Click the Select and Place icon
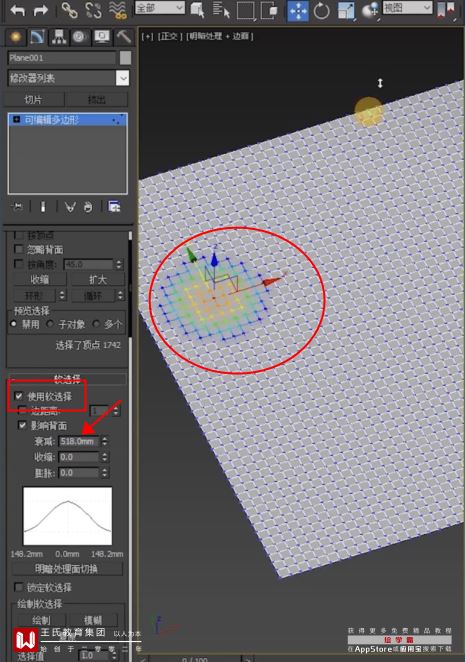The width and height of the screenshot is (465, 662). coord(370,11)
